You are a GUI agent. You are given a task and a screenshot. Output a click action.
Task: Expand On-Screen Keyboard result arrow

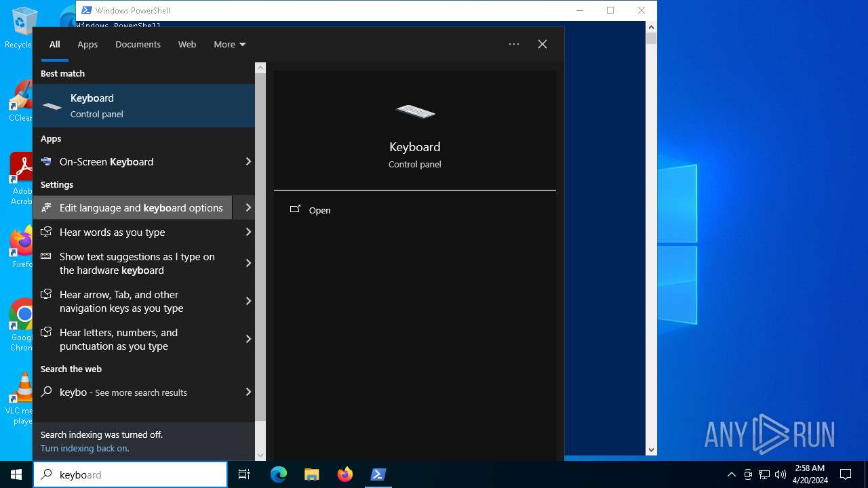coord(248,161)
